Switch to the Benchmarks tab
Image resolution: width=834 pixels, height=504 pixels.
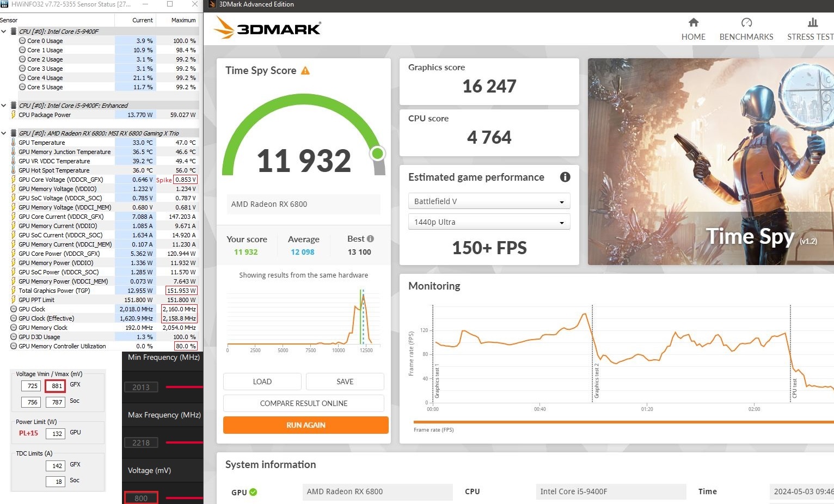coord(746,29)
